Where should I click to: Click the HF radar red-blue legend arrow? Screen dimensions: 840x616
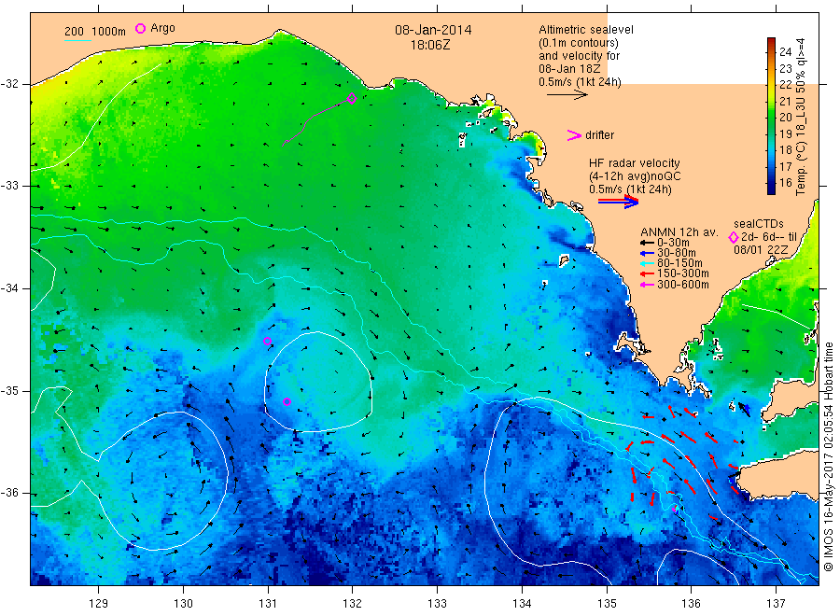coord(618,202)
